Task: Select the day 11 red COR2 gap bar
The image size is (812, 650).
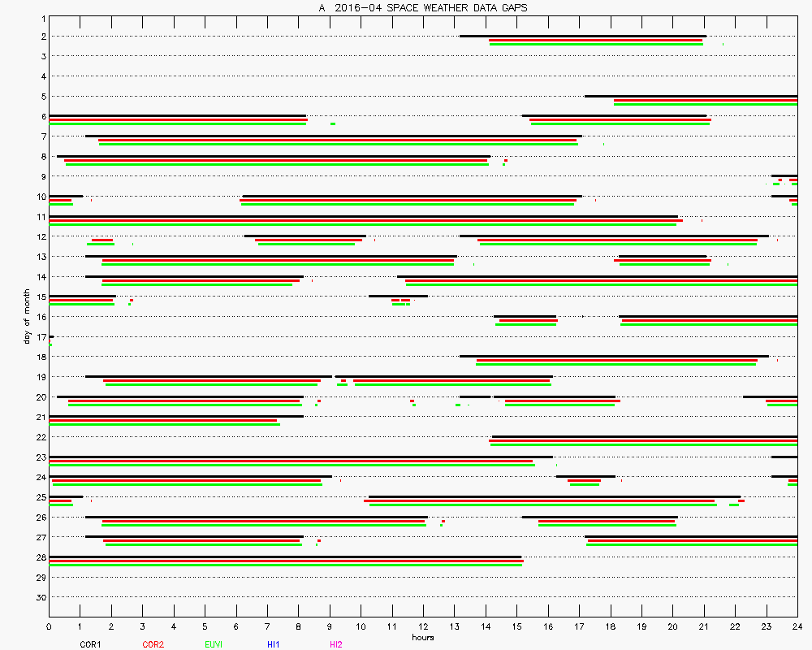Action: point(365,220)
